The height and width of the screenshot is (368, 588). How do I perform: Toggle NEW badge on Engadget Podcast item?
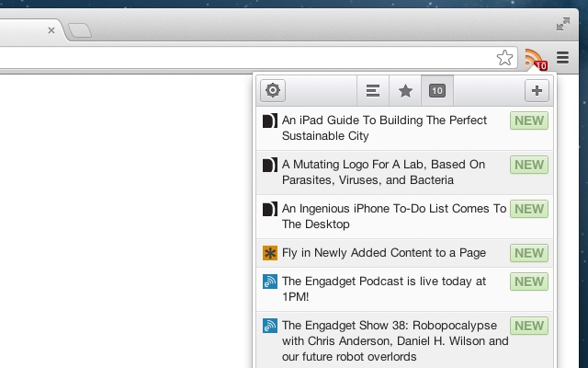coord(529,282)
